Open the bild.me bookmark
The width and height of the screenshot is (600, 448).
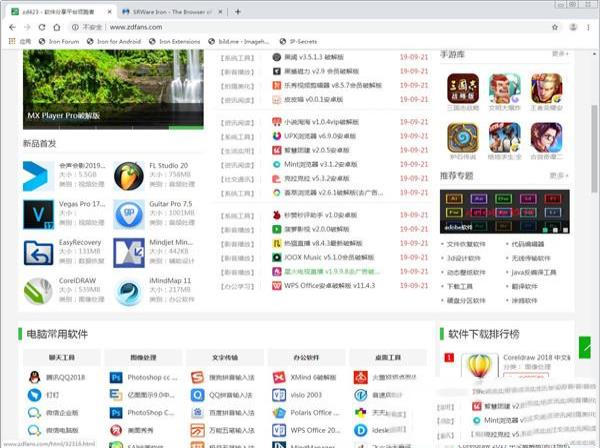[239, 41]
